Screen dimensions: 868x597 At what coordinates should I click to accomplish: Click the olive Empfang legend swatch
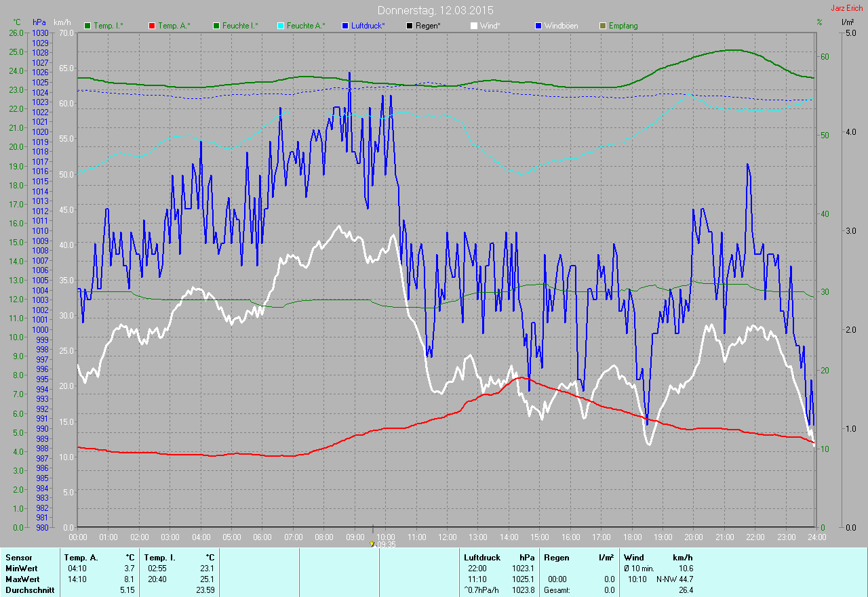click(603, 26)
